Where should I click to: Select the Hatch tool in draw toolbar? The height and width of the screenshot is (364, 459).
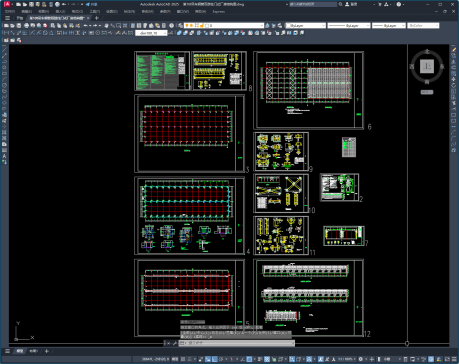(x=4, y=133)
